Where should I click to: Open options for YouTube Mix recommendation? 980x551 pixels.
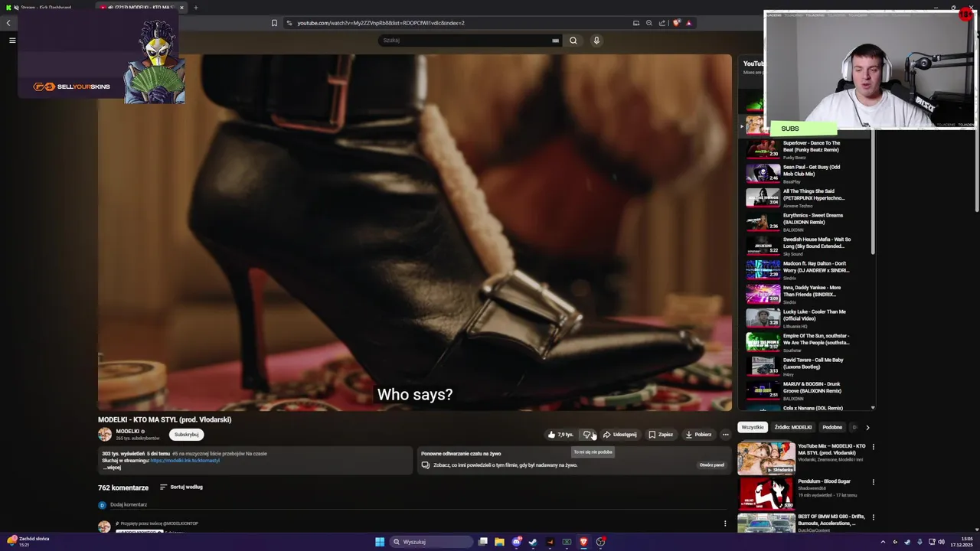tap(873, 447)
